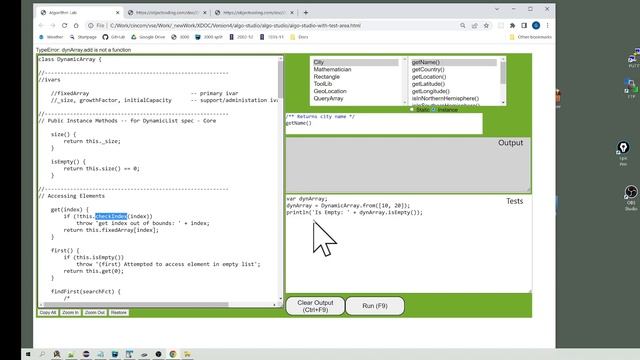Switch to the third browser tab
This screenshot has width=640, height=360.
click(254, 13)
